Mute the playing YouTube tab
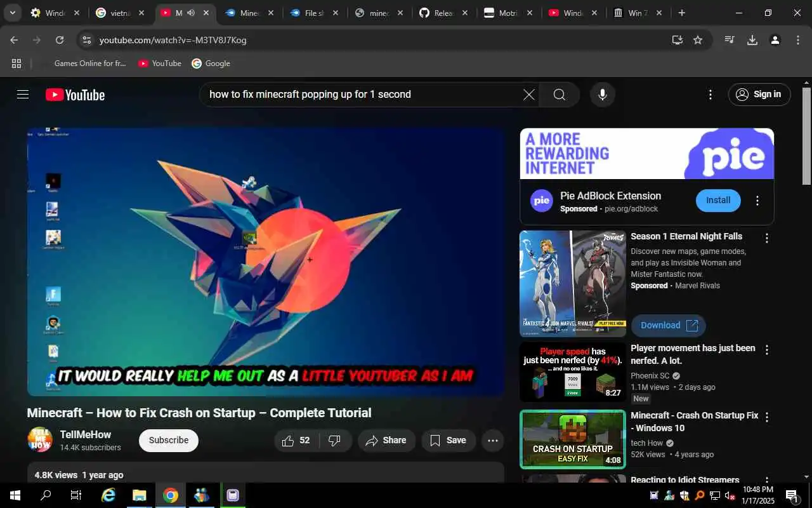Viewport: 812px width, 508px height. 190,13
